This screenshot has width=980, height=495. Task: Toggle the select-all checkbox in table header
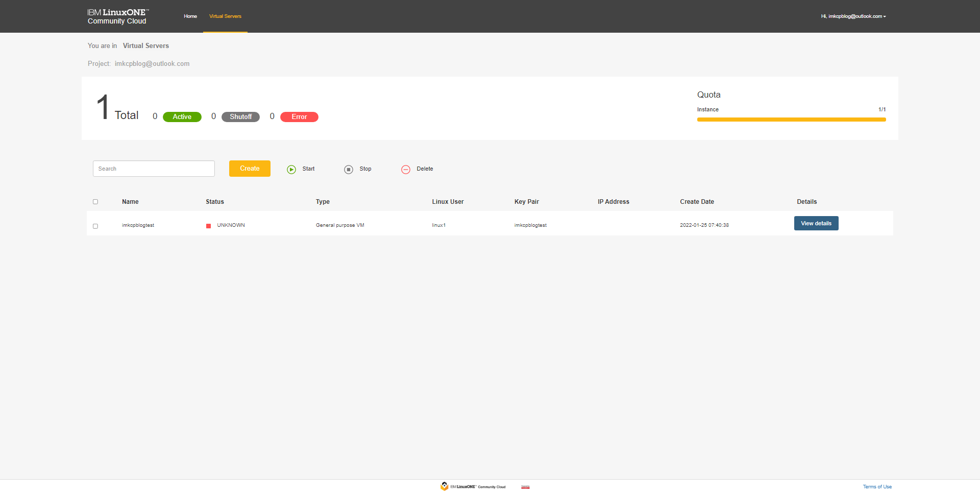coord(95,202)
